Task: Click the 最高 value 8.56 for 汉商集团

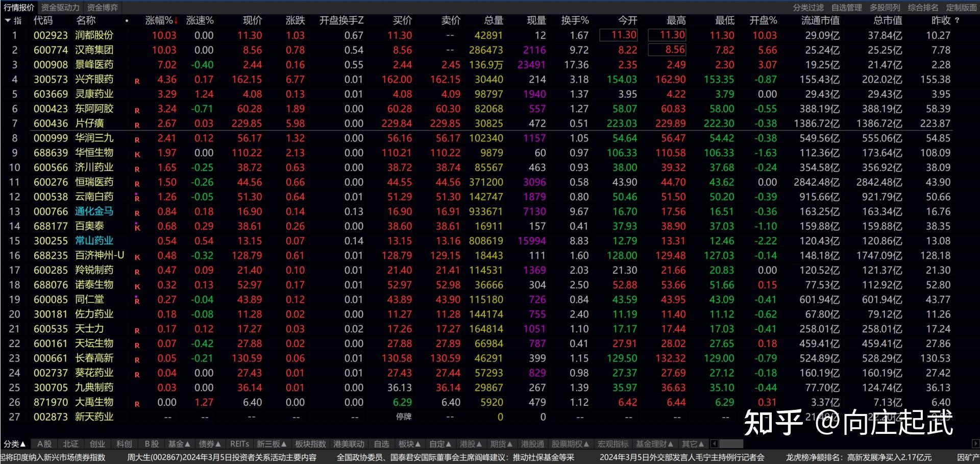Action: click(667, 50)
